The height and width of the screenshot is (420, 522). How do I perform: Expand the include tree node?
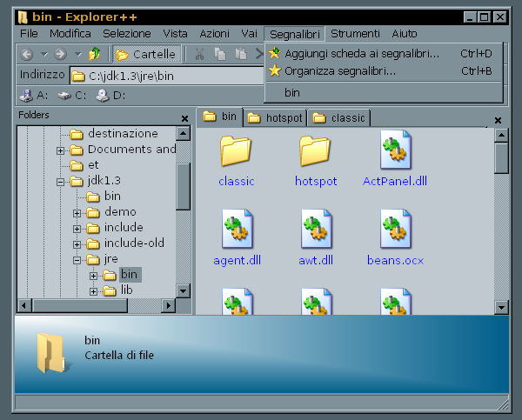(x=77, y=229)
